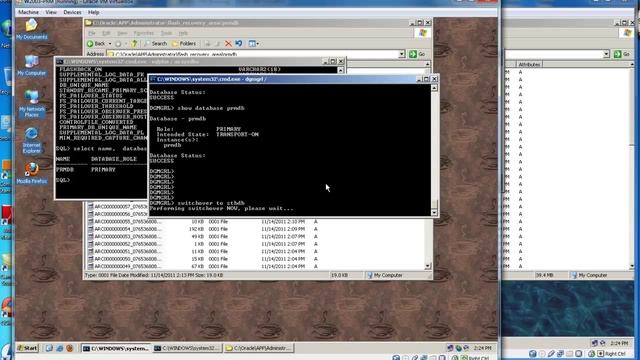Screen dimensions: 640x360
Task: Click the Undo icon in Explorer toolbar
Action: pos(239,44)
